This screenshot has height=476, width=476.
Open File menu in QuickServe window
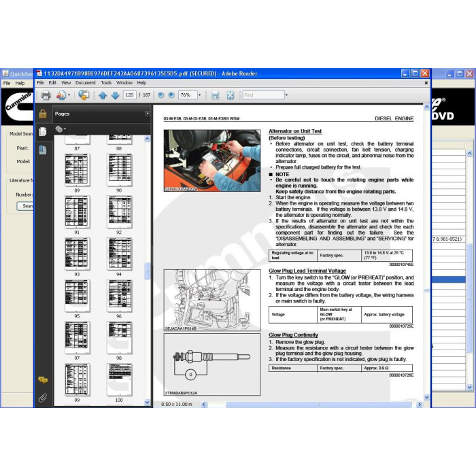(x=7, y=83)
